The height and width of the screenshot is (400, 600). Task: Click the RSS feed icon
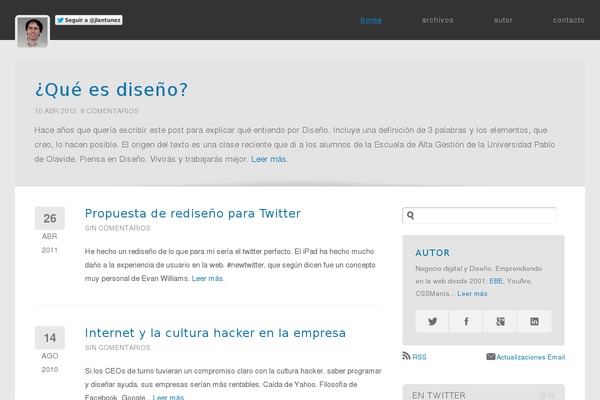pos(406,356)
